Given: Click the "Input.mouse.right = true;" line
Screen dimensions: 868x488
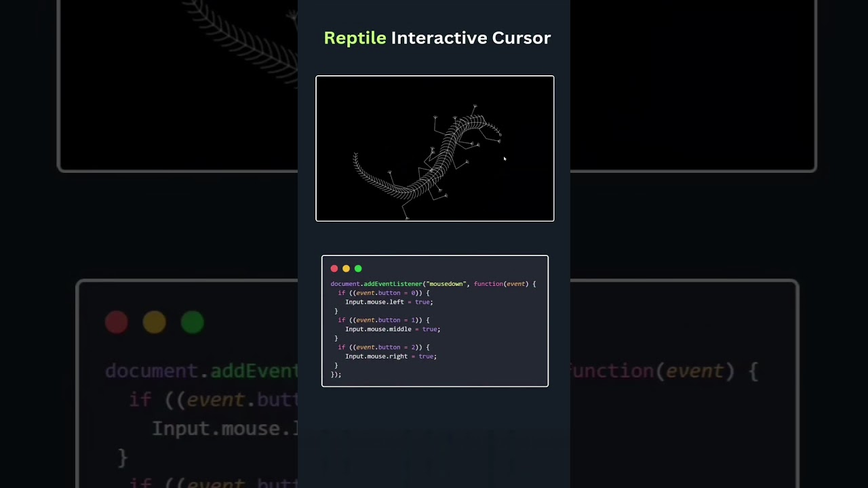Looking at the screenshot, I should pyautogui.click(x=391, y=357).
